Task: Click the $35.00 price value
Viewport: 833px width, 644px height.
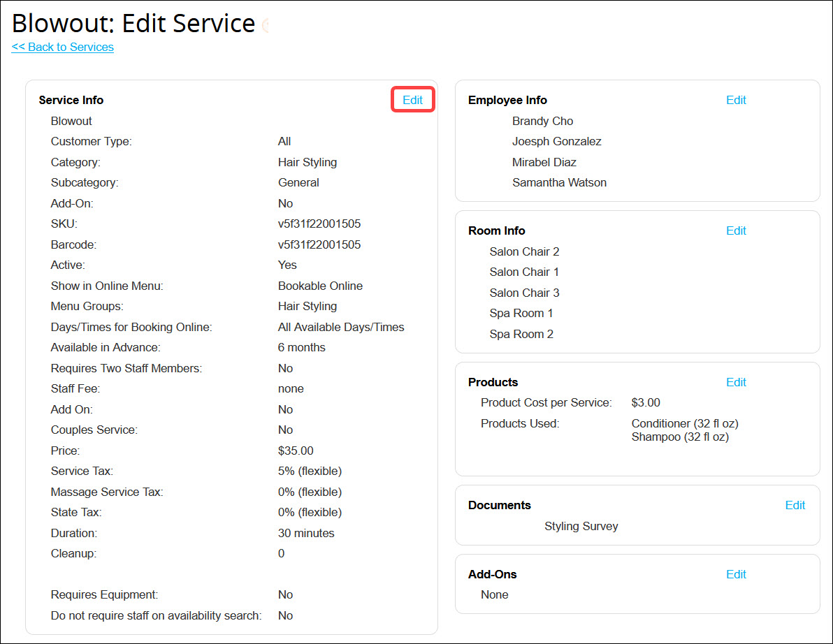Action: pos(296,451)
